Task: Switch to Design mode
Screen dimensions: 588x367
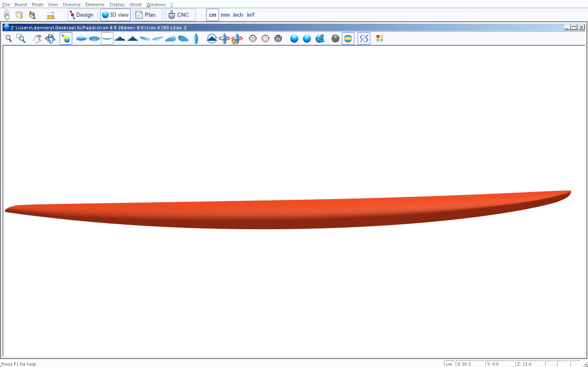Action: (82, 15)
